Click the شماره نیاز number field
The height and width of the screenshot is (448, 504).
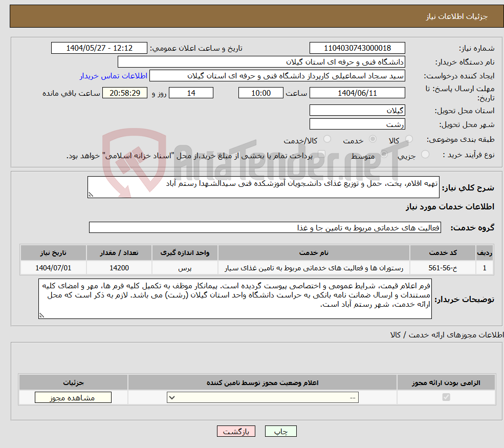(357, 48)
